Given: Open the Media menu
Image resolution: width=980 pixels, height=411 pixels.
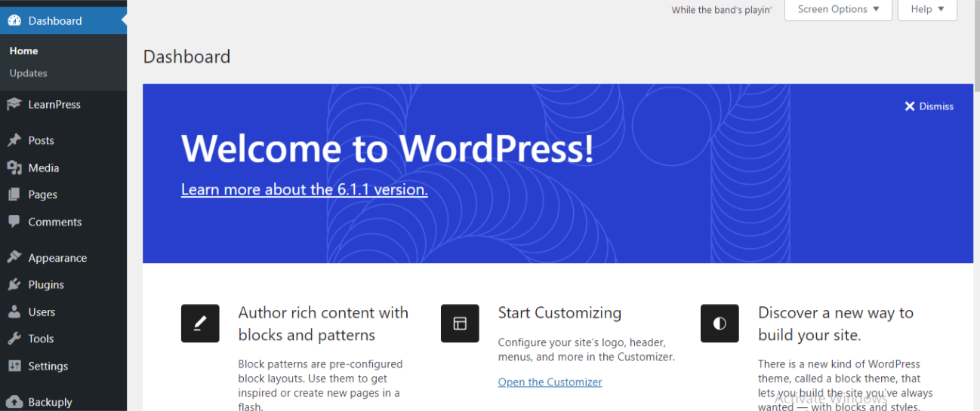Looking at the screenshot, I should tap(63, 167).
